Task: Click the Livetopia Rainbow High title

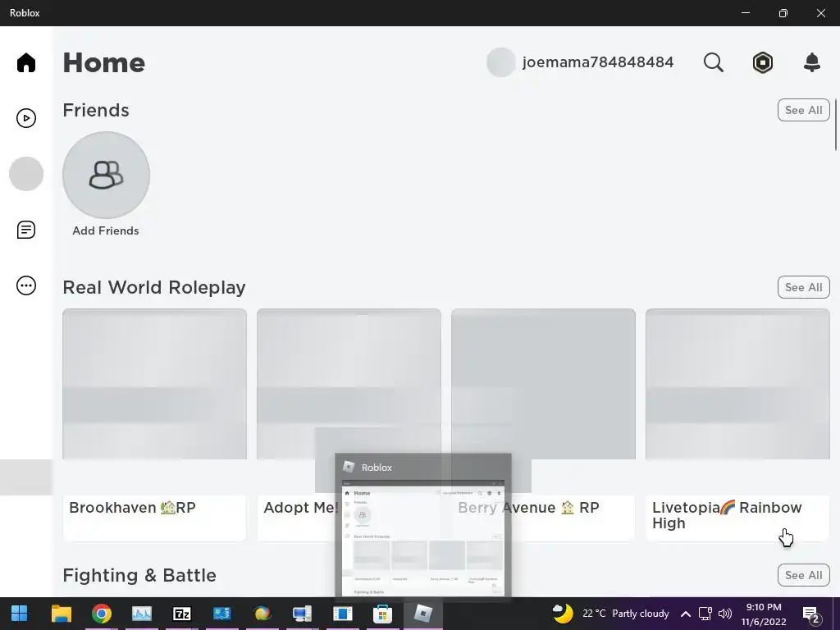Action: pos(727,515)
